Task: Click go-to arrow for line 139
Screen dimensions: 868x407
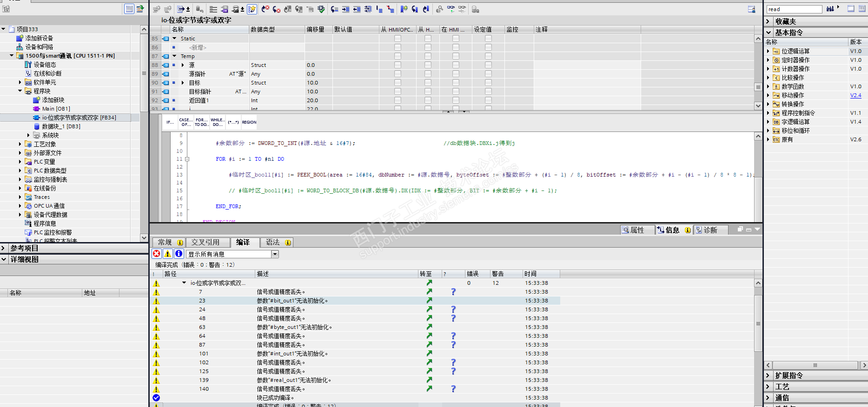Action: pos(429,380)
